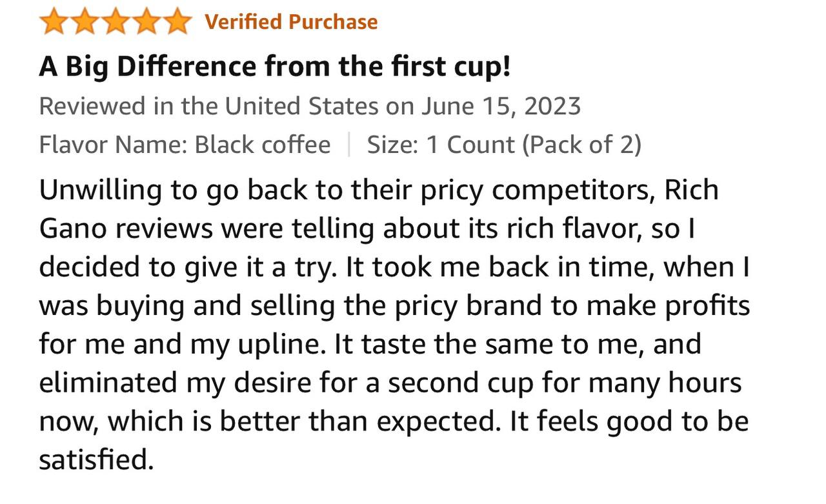Click the 'Black coffee' flavor value
Screen dimensions: 826x504
[263, 145]
